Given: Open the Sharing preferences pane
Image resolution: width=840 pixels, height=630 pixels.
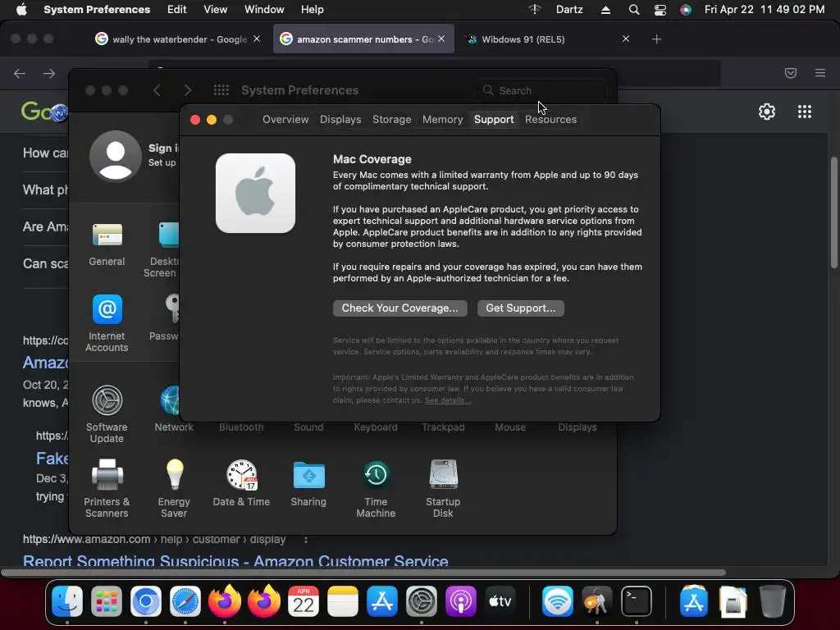Looking at the screenshot, I should 308,483.
